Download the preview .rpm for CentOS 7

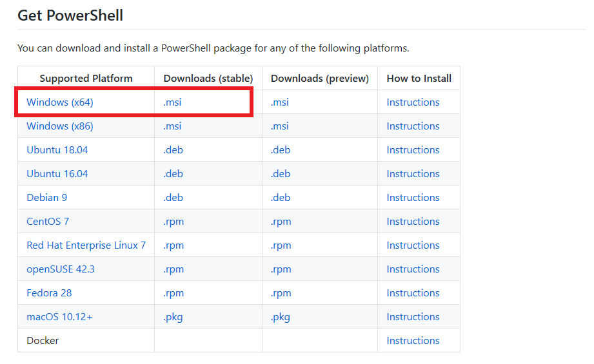tap(281, 222)
